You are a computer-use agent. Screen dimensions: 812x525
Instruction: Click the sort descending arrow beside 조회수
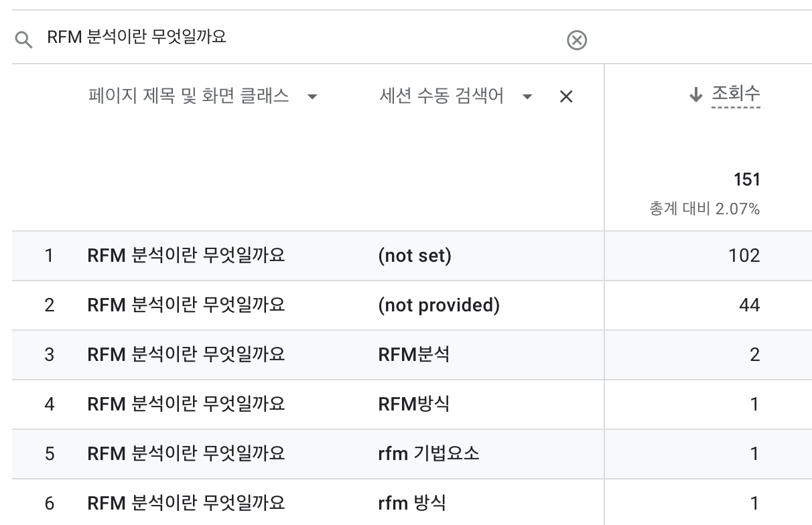pos(695,95)
